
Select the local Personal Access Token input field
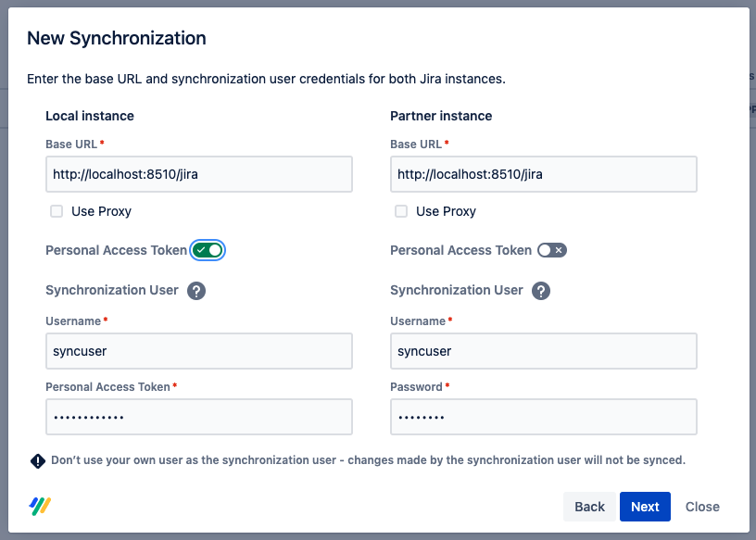(x=199, y=417)
